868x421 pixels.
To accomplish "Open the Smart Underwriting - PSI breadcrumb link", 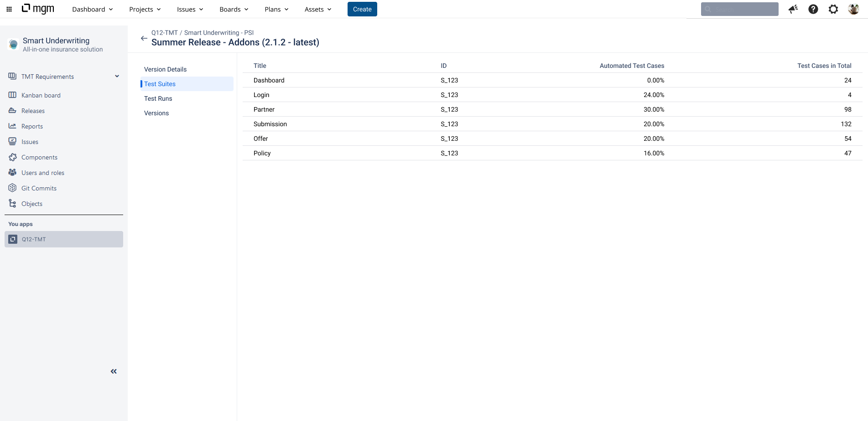I will (x=218, y=32).
